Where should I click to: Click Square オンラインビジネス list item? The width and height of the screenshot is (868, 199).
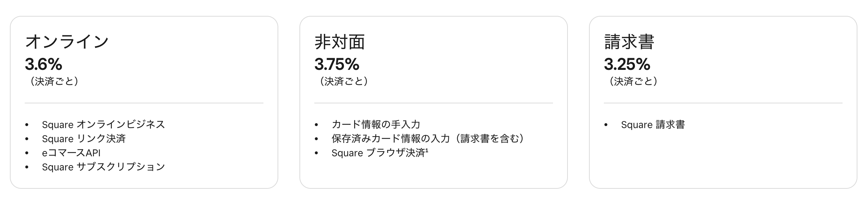coord(103,125)
